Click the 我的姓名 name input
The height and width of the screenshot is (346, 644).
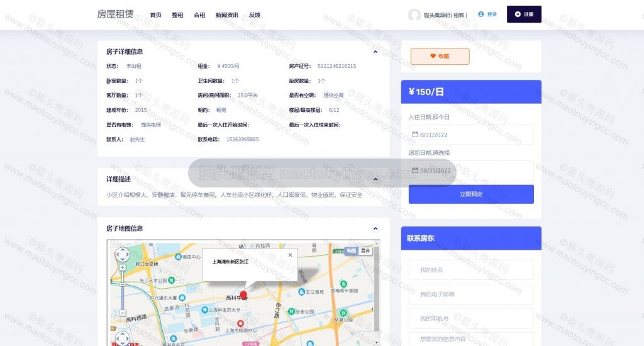471,270
